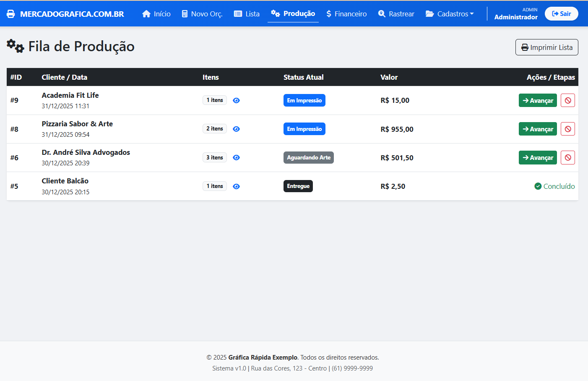588x381 pixels.
Task: Cancel Pizzaria Sabor & Arte order
Action: [x=567, y=129]
